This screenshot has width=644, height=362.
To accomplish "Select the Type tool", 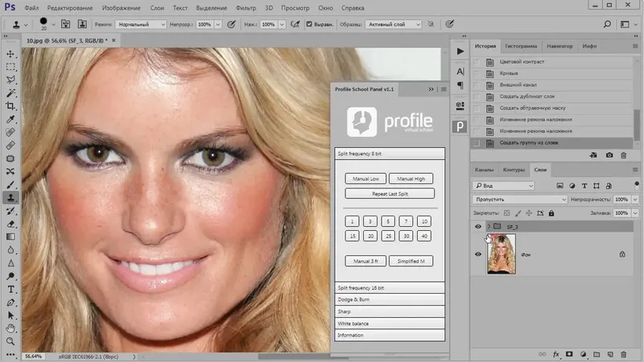I will 10,290.
